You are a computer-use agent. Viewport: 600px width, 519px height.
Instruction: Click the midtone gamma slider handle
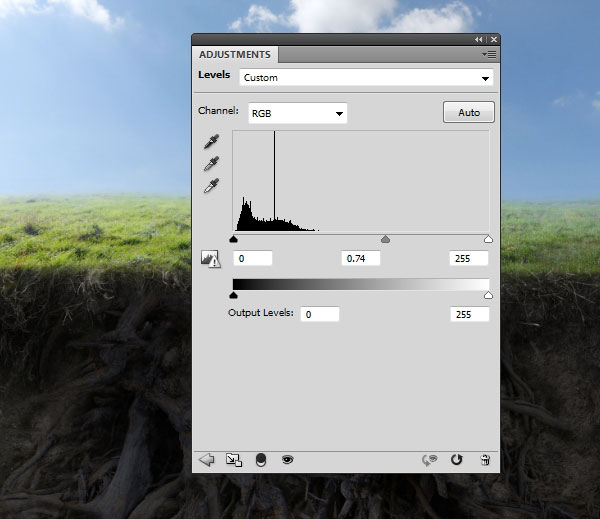[385, 239]
